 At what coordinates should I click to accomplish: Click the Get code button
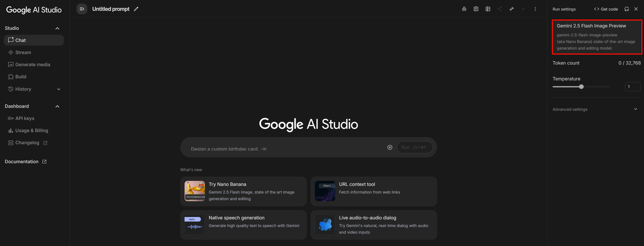tap(606, 9)
